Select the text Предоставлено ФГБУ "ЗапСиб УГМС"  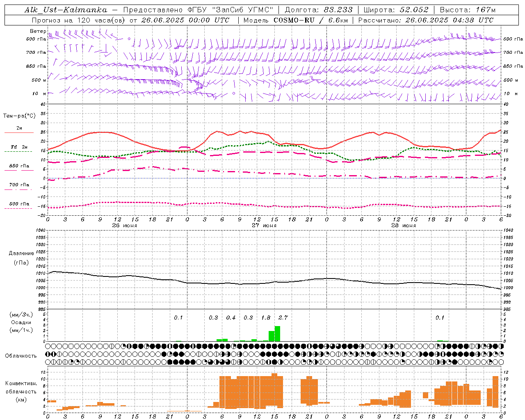coord(199,10)
